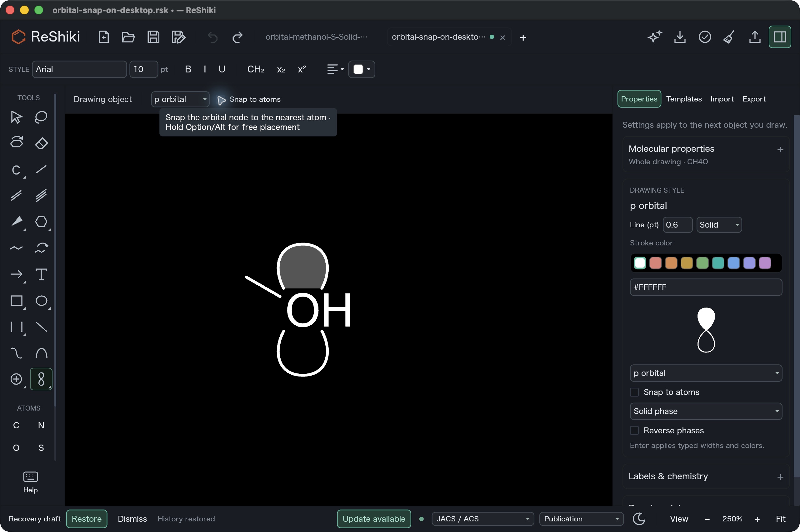The height and width of the screenshot is (532, 800).
Task: Run the check structure icon
Action: point(705,37)
